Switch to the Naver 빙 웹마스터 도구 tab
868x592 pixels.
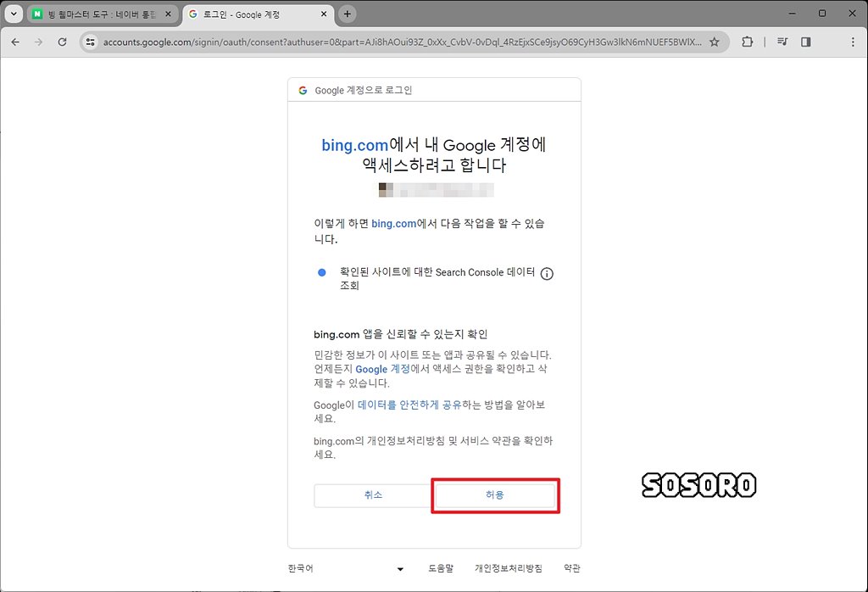[103, 14]
